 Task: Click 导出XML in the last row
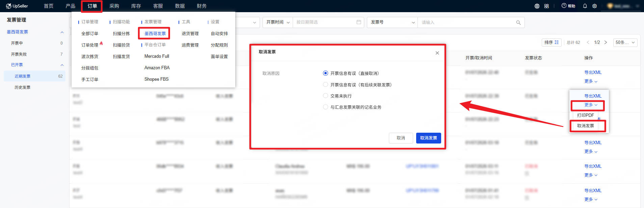(593, 190)
